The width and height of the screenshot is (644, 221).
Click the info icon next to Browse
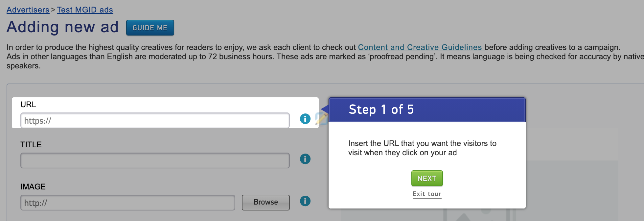pos(305,201)
